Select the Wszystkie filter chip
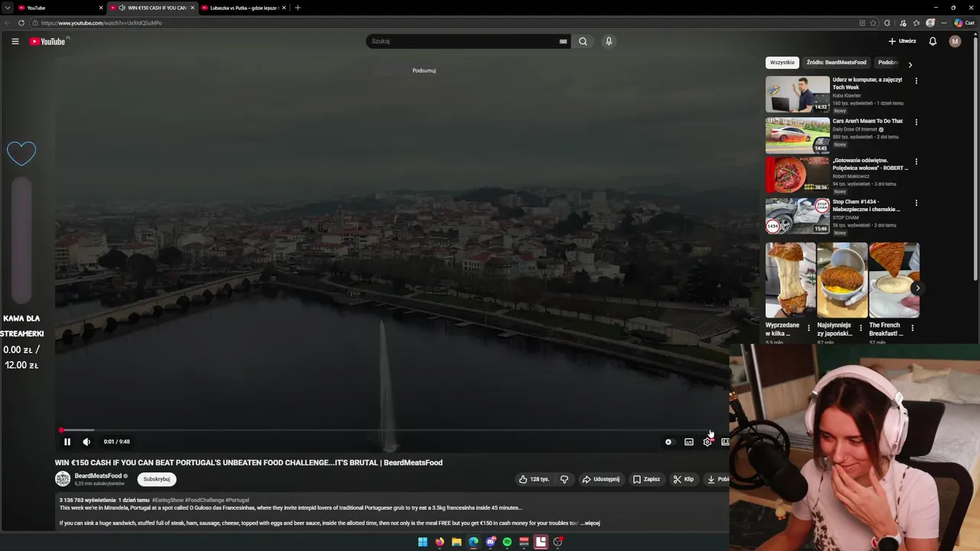980x551 pixels. pos(782,63)
